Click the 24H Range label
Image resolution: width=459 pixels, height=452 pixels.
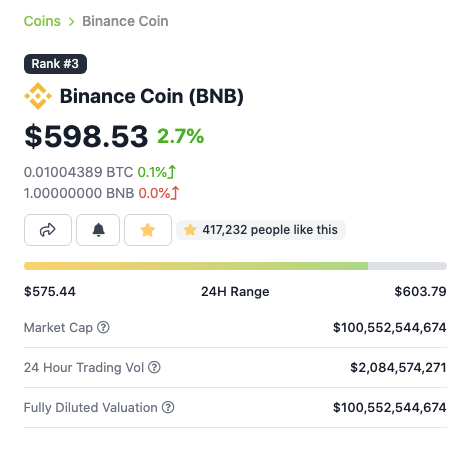coord(235,291)
